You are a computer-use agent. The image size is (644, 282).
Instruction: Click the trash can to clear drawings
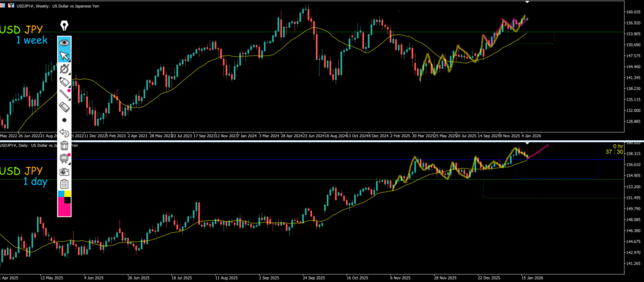tap(64, 146)
